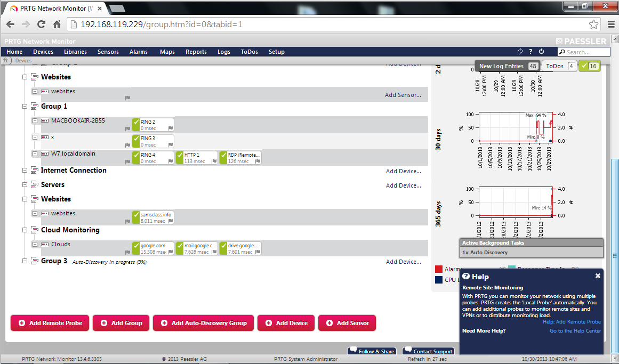The image size is (619, 364).
Task: Click the browser home icon
Action: [x=57, y=25]
